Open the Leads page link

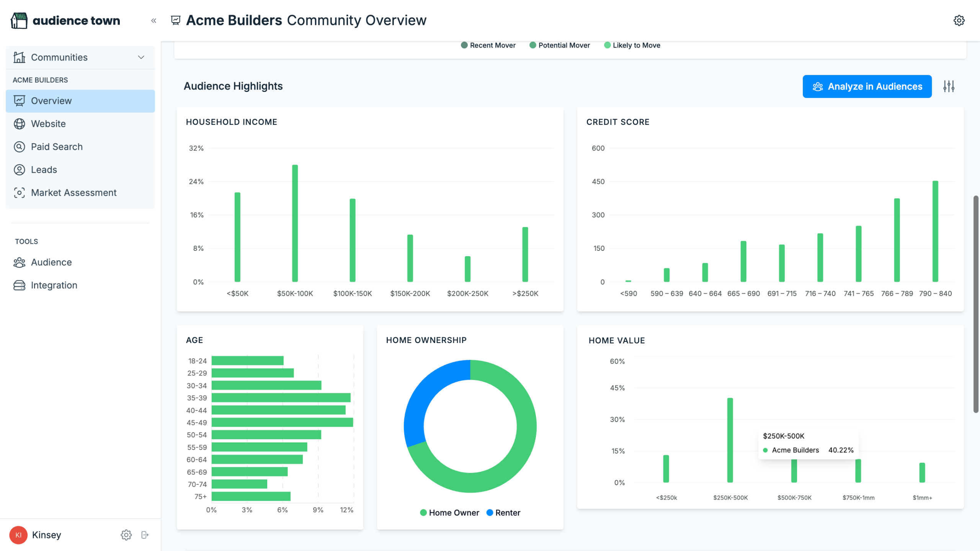coord(44,170)
